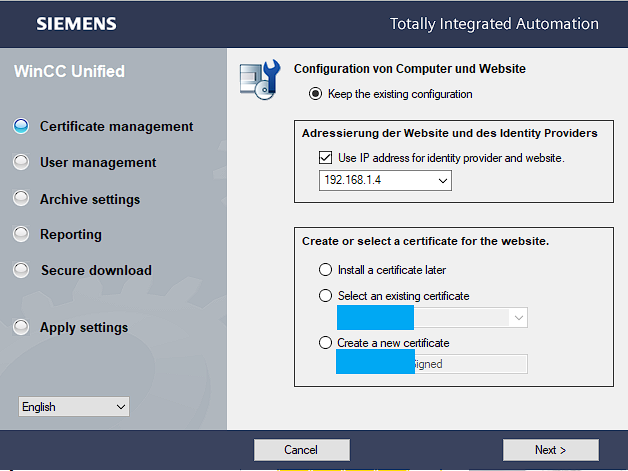Choose Create a new certificate option
This screenshot has width=628, height=471.
(324, 343)
